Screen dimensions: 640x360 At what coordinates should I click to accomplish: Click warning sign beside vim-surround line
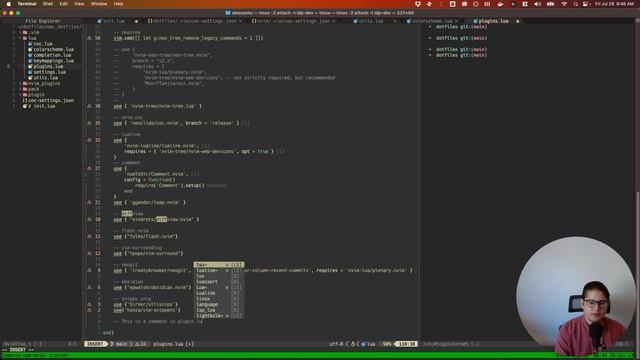coord(89,253)
